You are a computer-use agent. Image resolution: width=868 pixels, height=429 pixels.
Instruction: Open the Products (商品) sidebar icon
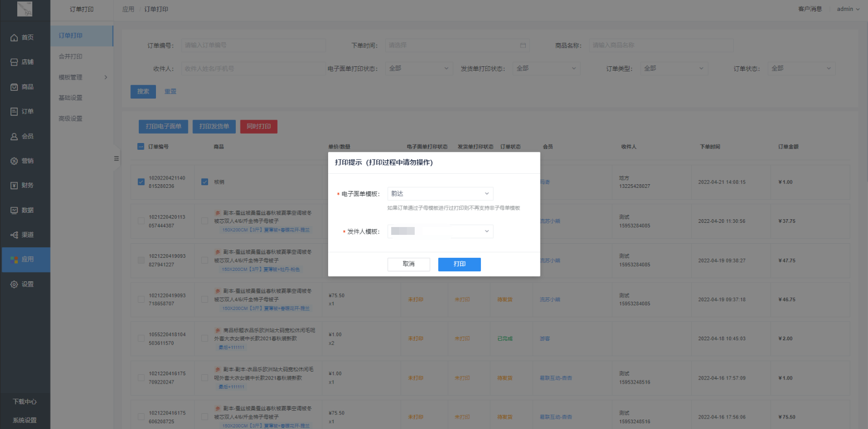(15, 87)
